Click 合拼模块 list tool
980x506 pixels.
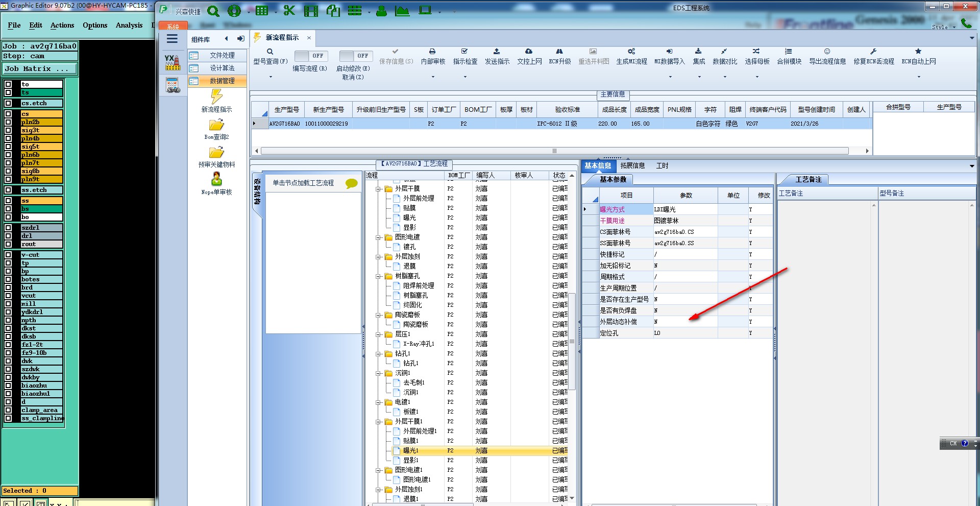789,56
